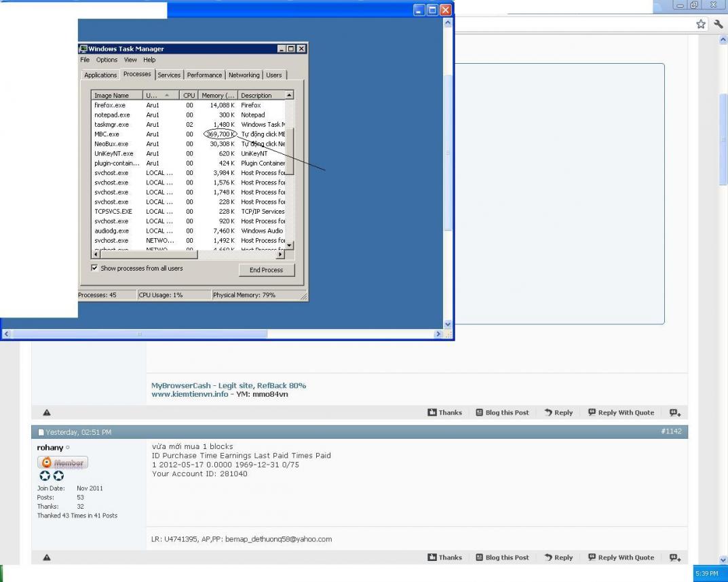Switch to the Services tab
728x582 pixels.
point(169,75)
